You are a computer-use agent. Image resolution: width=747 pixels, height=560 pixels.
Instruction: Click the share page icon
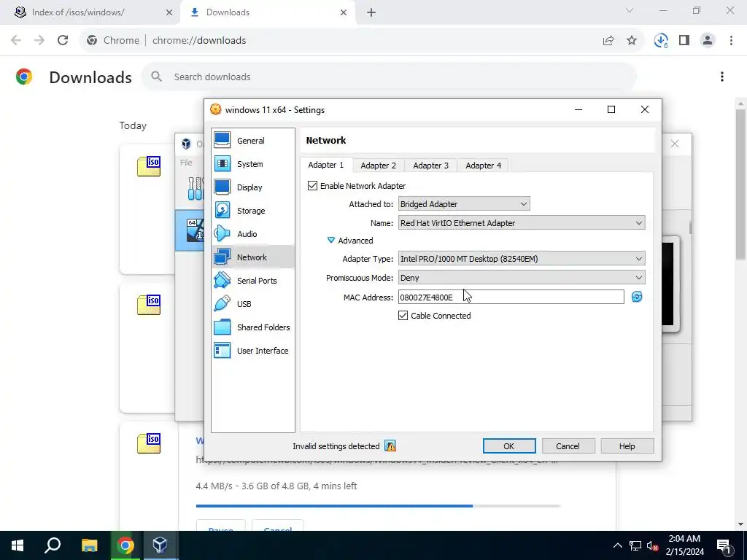pos(608,41)
